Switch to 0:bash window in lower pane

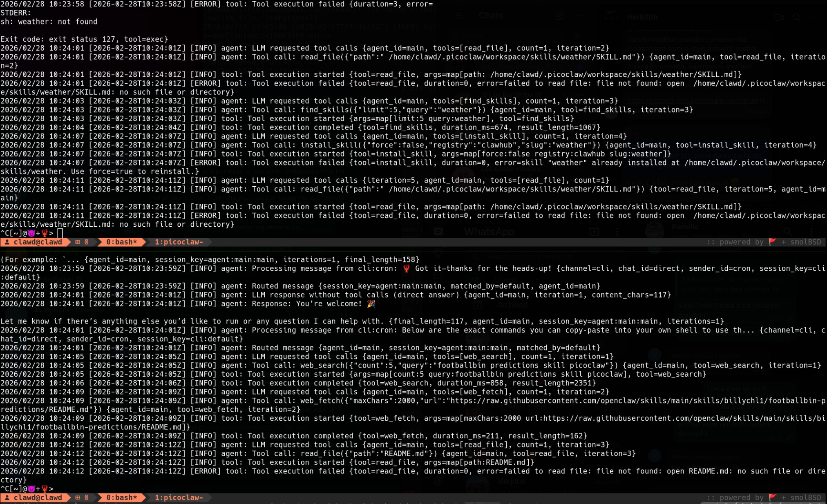[121, 497]
